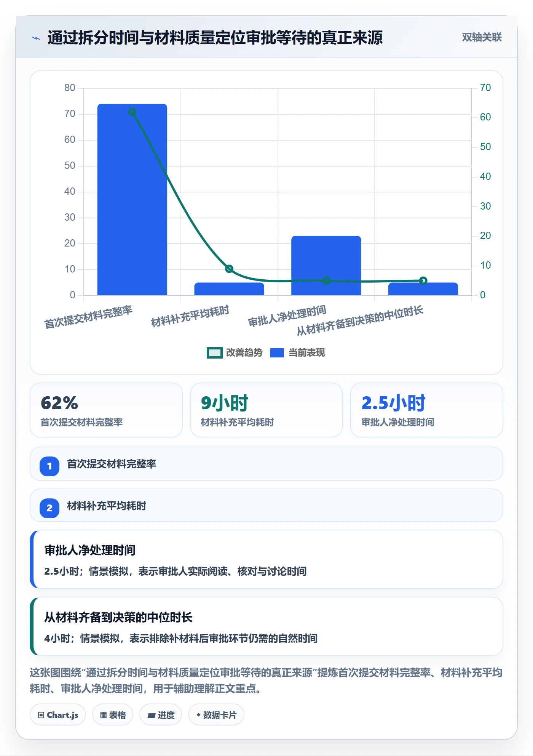
Task: Click the x-axis label 首次提交材料完整率
Action: (88, 317)
